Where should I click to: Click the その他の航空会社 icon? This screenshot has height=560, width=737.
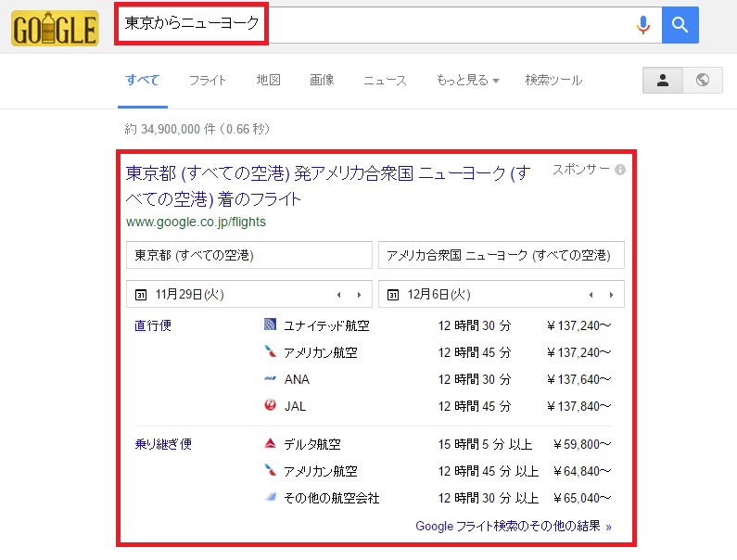[270, 497]
